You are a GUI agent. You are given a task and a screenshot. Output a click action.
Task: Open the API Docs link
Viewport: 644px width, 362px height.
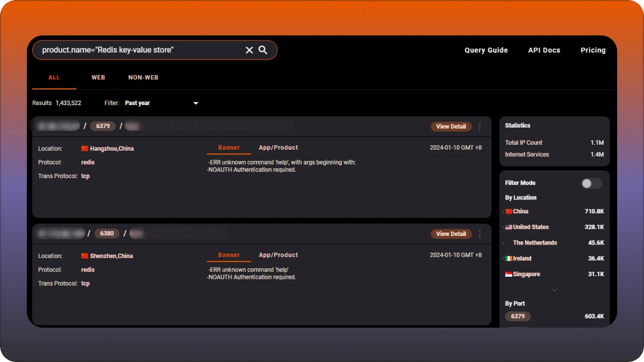(544, 50)
